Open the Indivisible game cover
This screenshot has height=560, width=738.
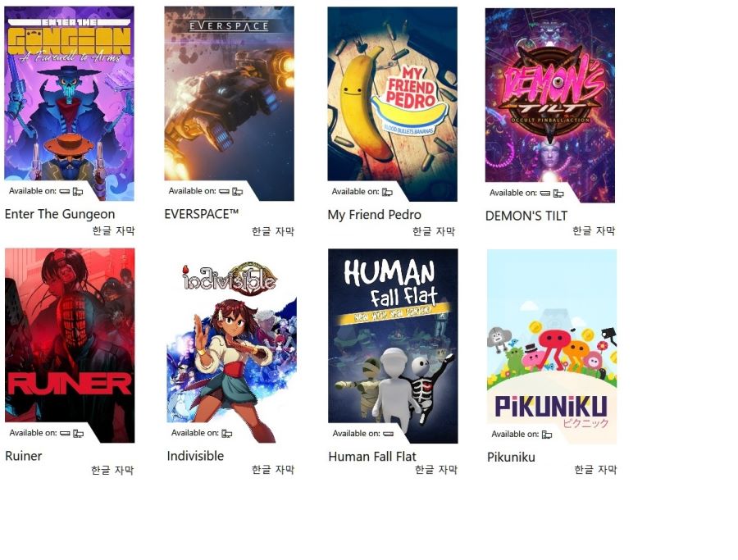tap(231, 346)
